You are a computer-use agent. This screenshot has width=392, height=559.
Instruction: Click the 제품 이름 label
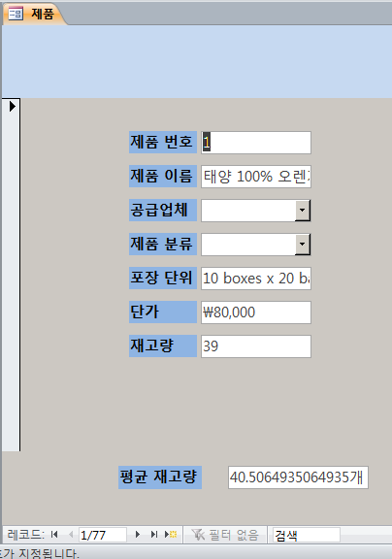[163, 176]
